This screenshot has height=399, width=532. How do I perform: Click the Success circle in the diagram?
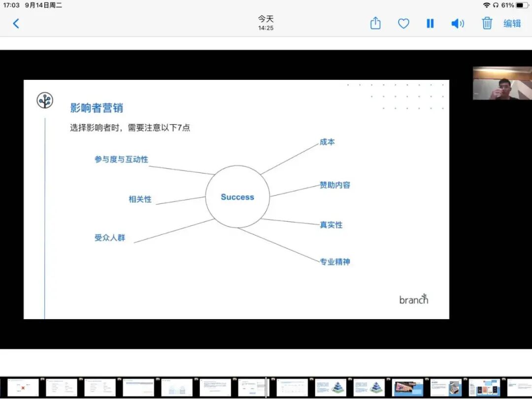tap(237, 197)
